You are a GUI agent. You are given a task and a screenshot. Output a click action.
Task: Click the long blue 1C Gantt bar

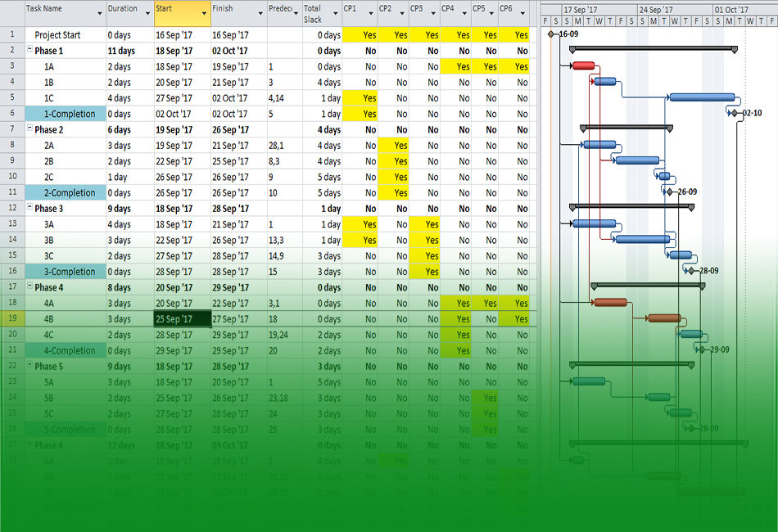click(x=701, y=97)
